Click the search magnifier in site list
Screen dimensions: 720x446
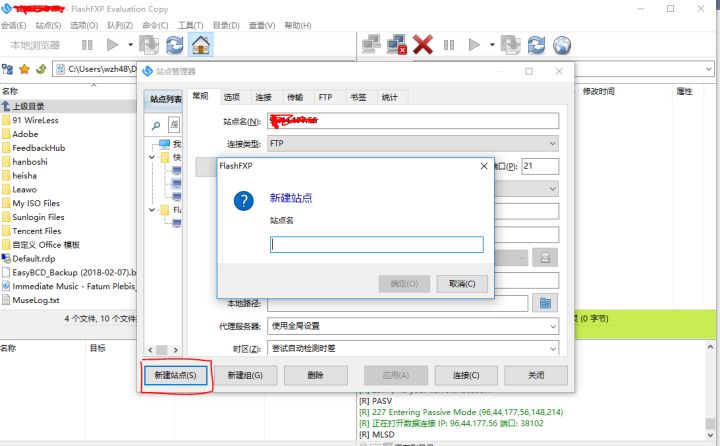[156, 125]
